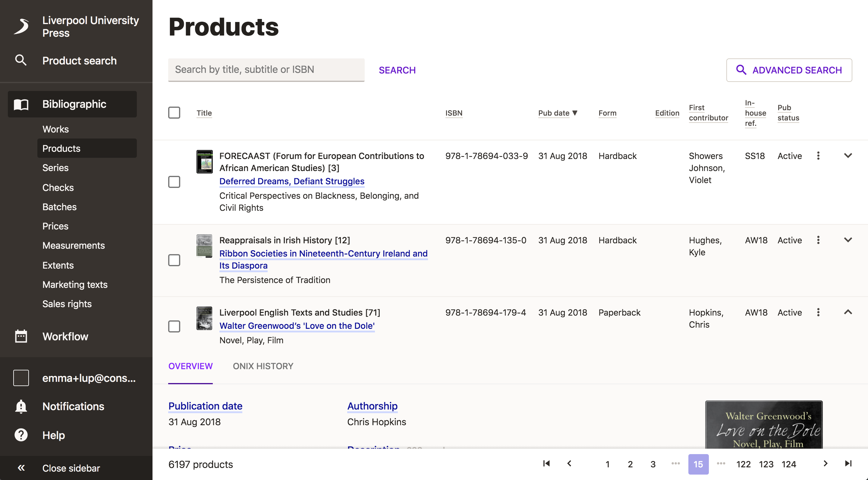Collapse sidebar with double chevron icon
The height and width of the screenshot is (480, 868).
(x=21, y=468)
